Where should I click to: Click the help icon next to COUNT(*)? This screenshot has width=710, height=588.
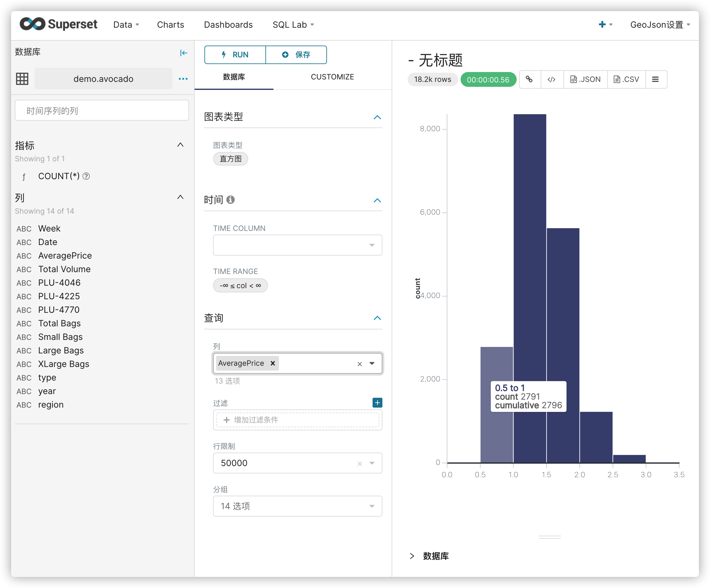pyautogui.click(x=87, y=176)
